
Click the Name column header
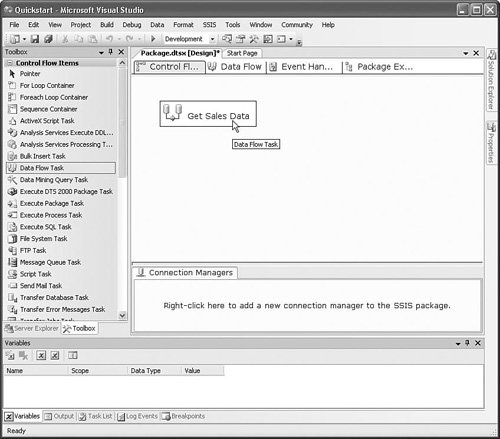coord(36,371)
